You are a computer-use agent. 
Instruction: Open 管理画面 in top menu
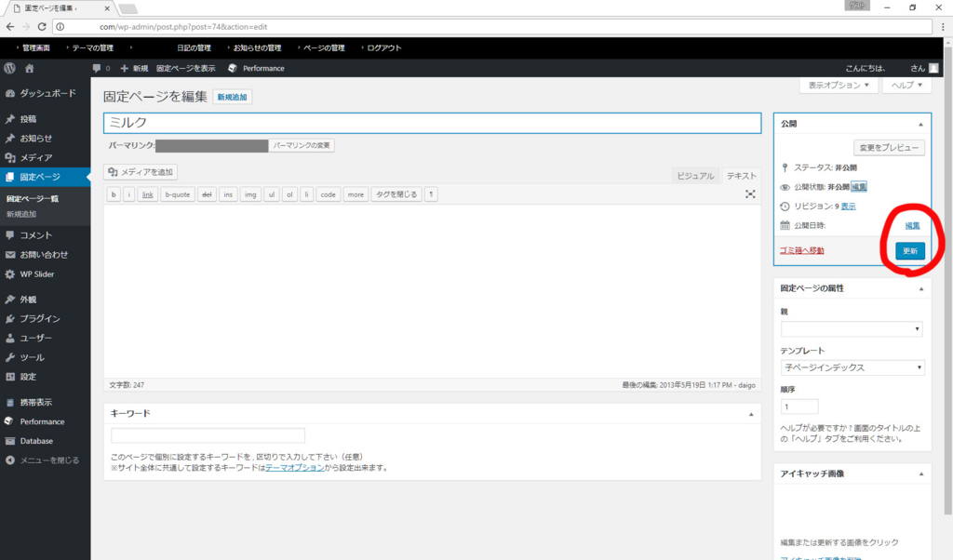pyautogui.click(x=36, y=48)
